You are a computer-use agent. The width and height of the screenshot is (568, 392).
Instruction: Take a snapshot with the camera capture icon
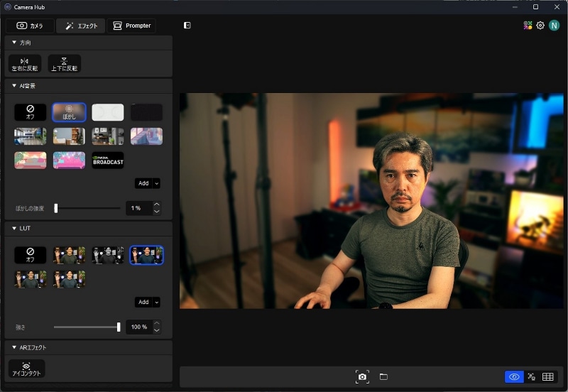(x=362, y=376)
